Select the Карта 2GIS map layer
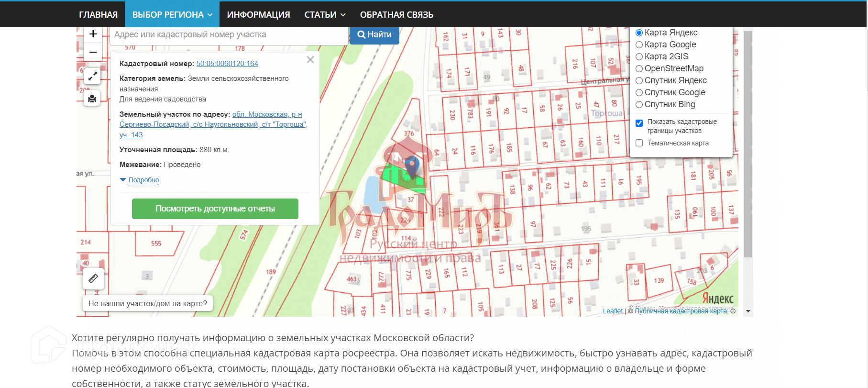The height and width of the screenshot is (388, 868). (x=639, y=56)
